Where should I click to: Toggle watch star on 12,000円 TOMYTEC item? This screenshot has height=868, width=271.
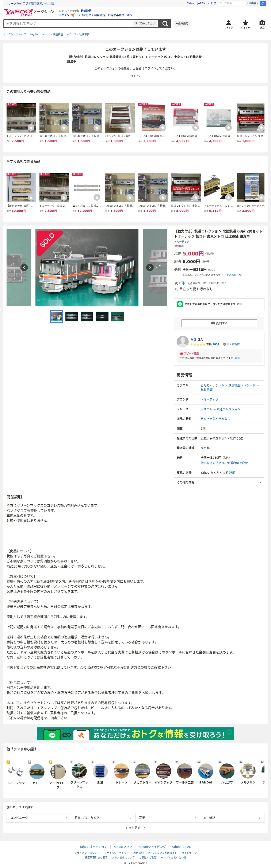[97, 198]
